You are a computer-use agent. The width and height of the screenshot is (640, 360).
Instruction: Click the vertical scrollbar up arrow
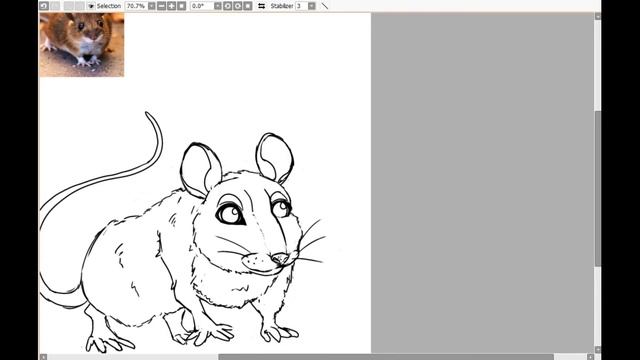[598, 16]
